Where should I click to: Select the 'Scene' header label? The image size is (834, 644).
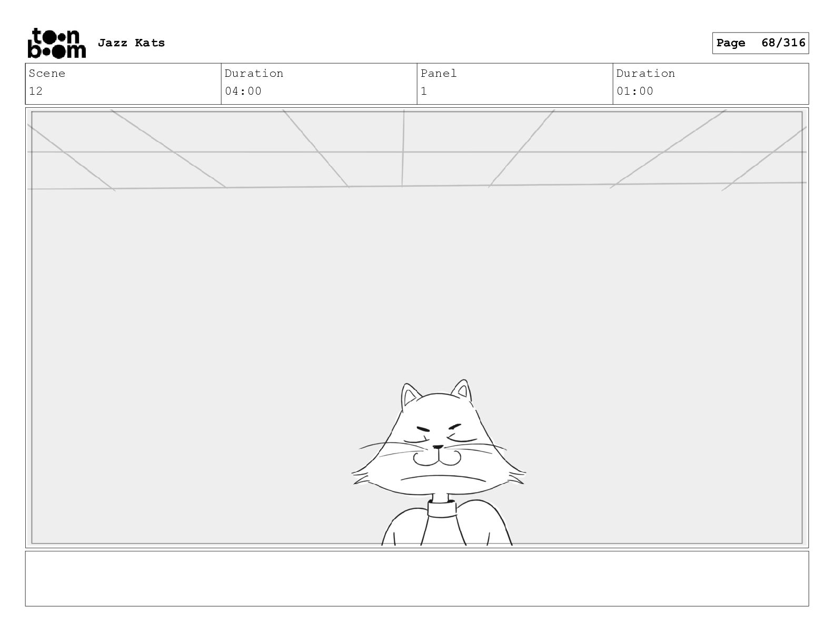pos(47,73)
